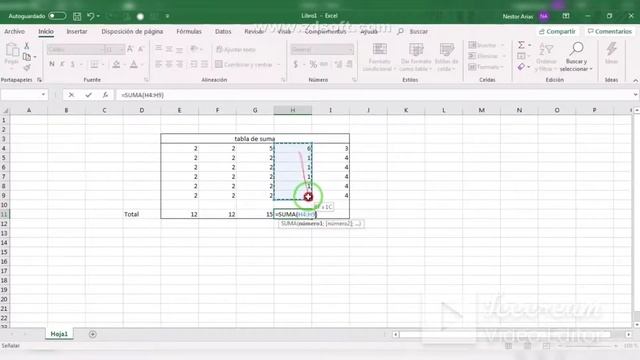Open the Portapapeles dialog launcher
640x360 pixels.
40,80
